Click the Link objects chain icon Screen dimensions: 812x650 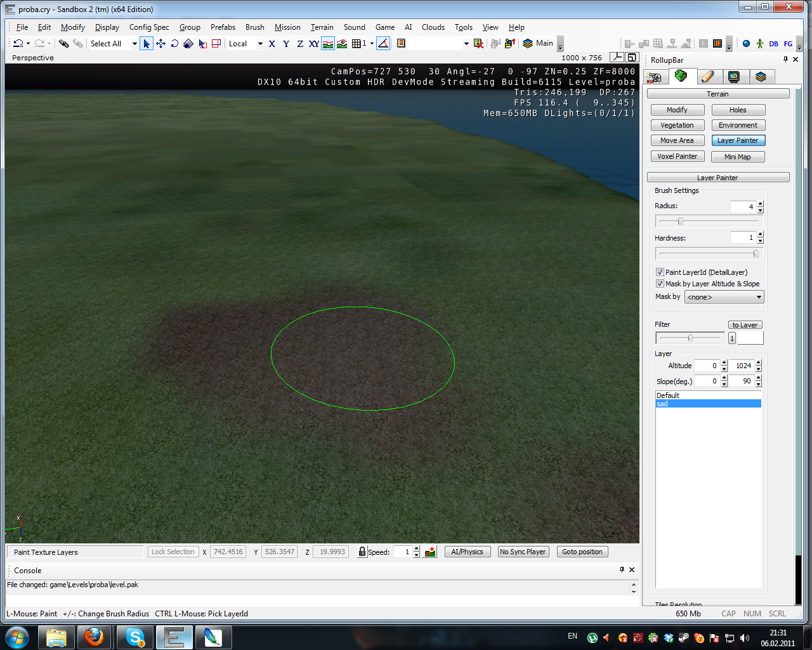(63, 44)
